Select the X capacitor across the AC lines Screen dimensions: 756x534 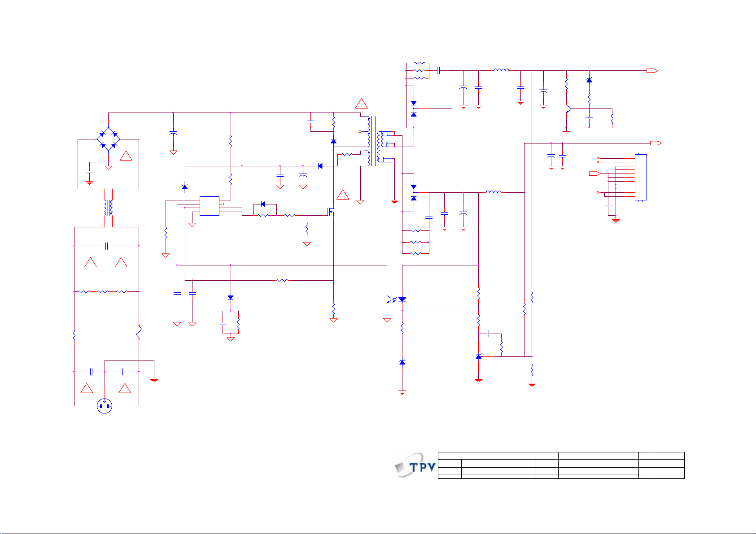(x=106, y=246)
